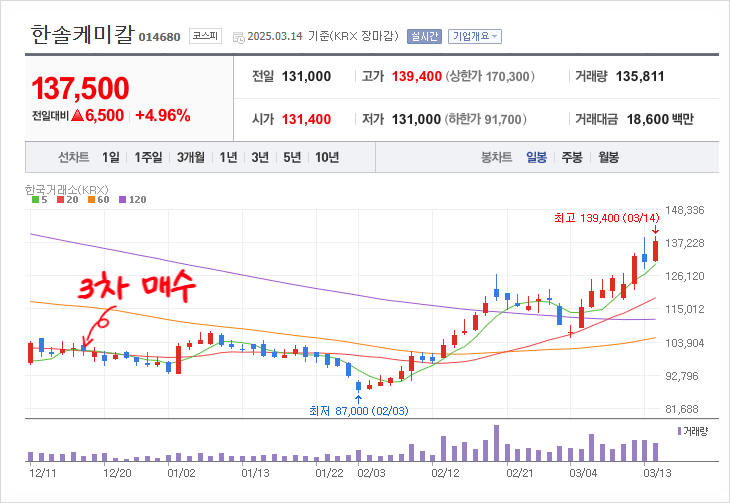Click the 한솔케미칼 stock title

click(x=82, y=35)
